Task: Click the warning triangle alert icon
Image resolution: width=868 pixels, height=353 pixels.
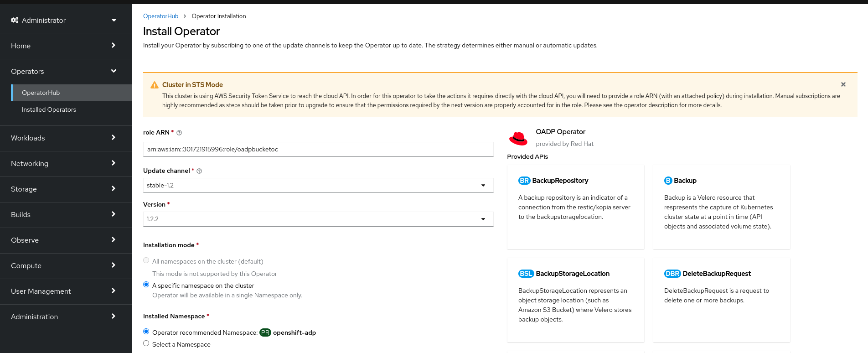Action: point(155,85)
